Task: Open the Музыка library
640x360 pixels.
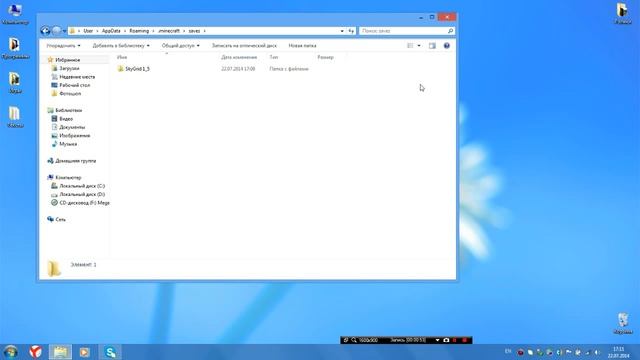Action: point(68,144)
